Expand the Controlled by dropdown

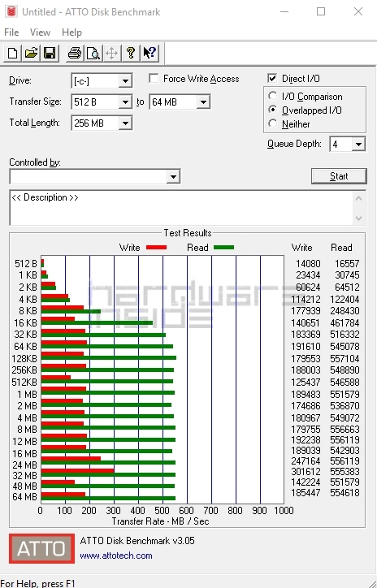pyautogui.click(x=173, y=176)
